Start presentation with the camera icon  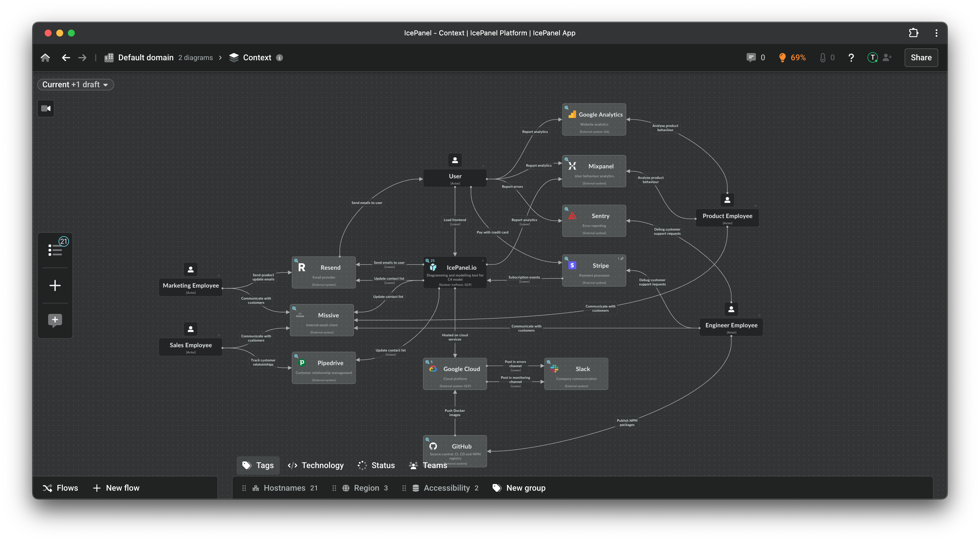coord(46,108)
